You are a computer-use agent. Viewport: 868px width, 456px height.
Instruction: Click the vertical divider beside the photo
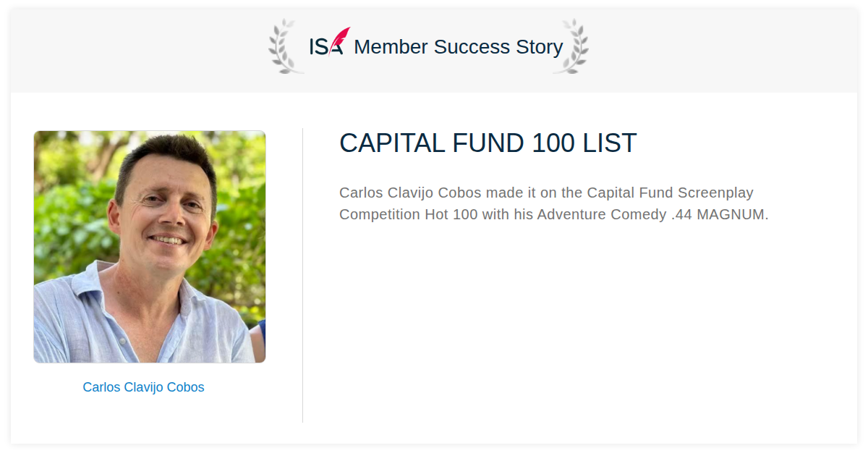pos(302,275)
